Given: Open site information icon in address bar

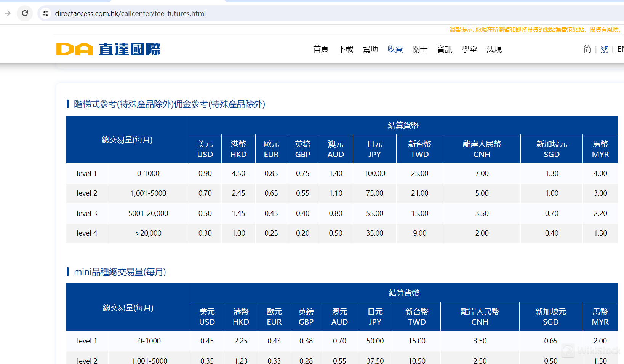Looking at the screenshot, I should click(45, 13).
